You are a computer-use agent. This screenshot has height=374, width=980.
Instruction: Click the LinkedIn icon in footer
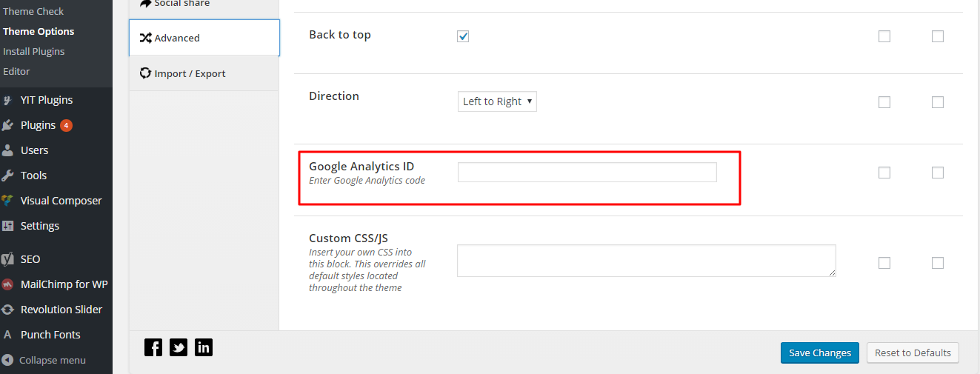204,347
